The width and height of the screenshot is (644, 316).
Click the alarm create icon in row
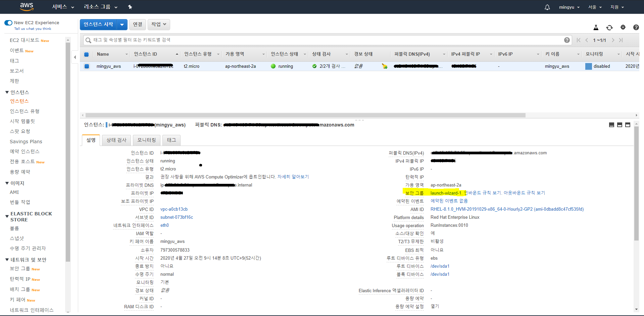[x=385, y=66]
